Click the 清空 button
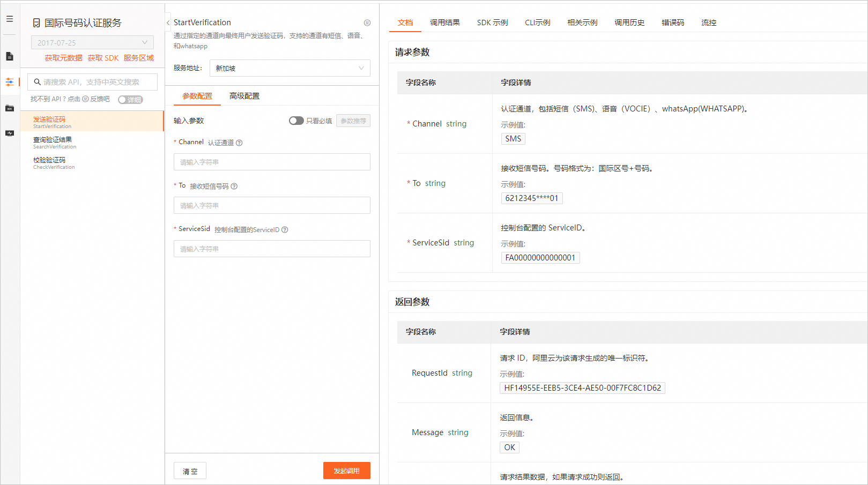This screenshot has height=485, width=868. click(190, 471)
